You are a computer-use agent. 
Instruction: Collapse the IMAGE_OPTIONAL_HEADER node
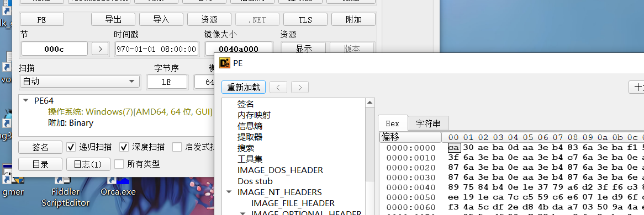[x=242, y=213]
